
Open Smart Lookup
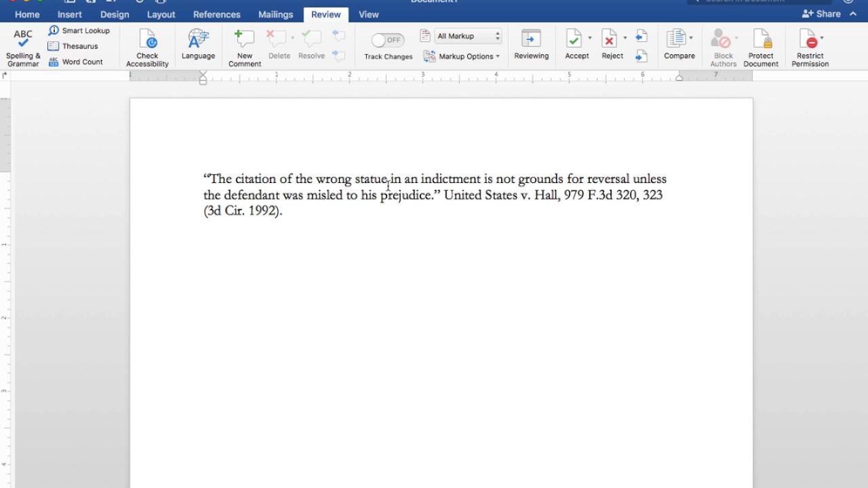point(79,30)
